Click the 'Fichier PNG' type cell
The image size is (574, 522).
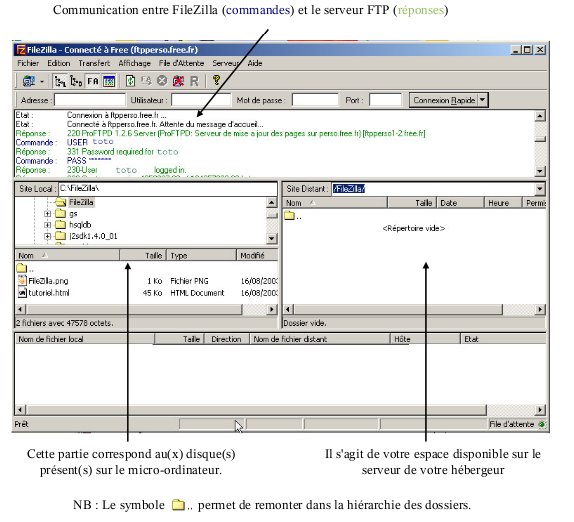pyautogui.click(x=189, y=281)
